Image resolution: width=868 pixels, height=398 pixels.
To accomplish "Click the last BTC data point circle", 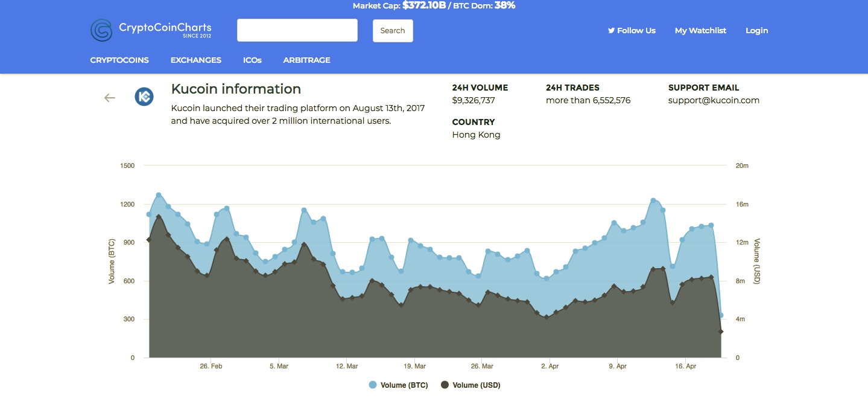I will pos(721,315).
